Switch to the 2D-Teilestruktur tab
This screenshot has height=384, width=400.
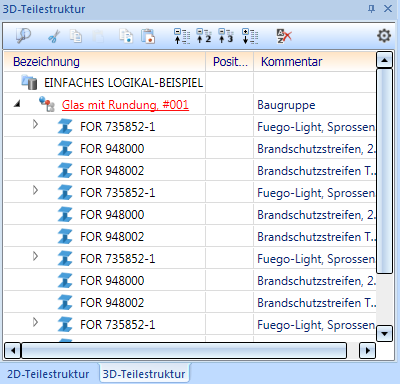click(48, 374)
